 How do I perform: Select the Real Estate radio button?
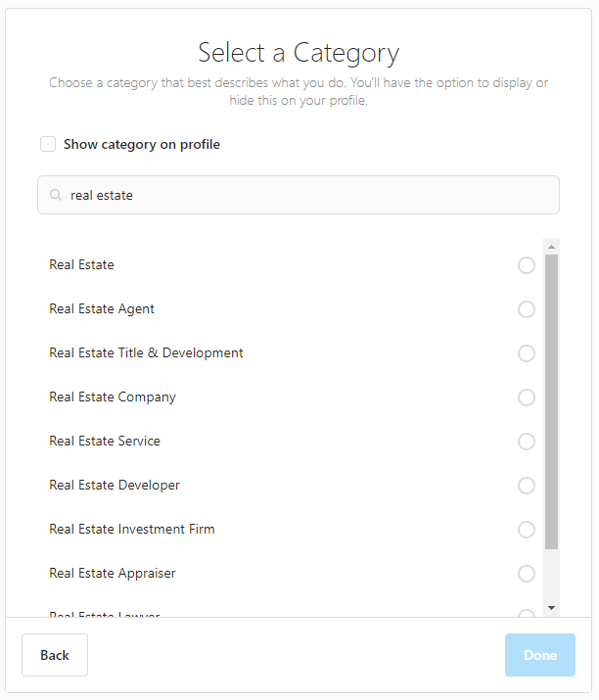click(x=527, y=265)
